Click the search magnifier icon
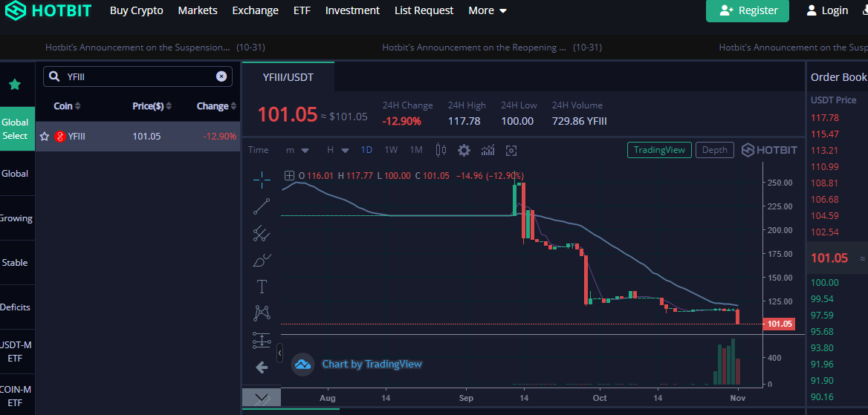Screen dimensions: 868x415 click(55, 76)
